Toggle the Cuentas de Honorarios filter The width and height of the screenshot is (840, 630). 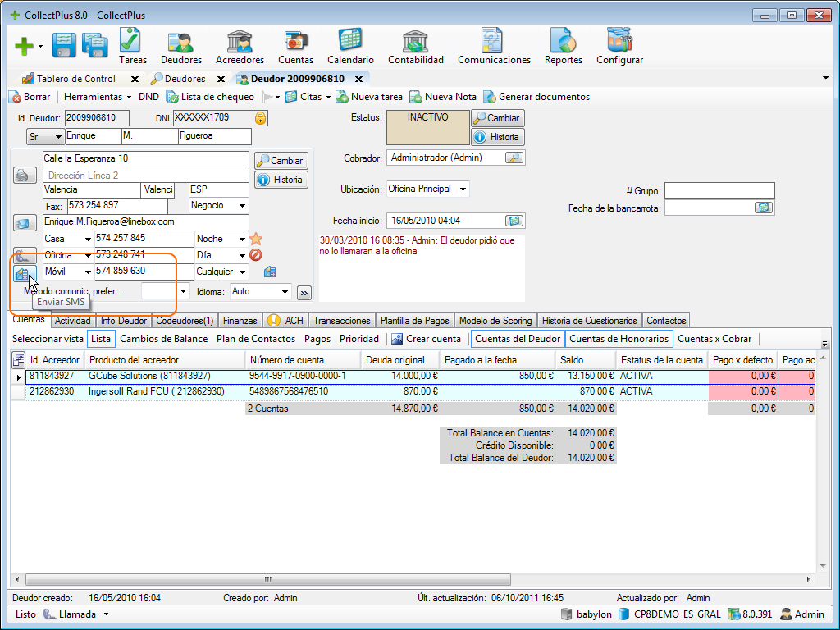(x=619, y=339)
